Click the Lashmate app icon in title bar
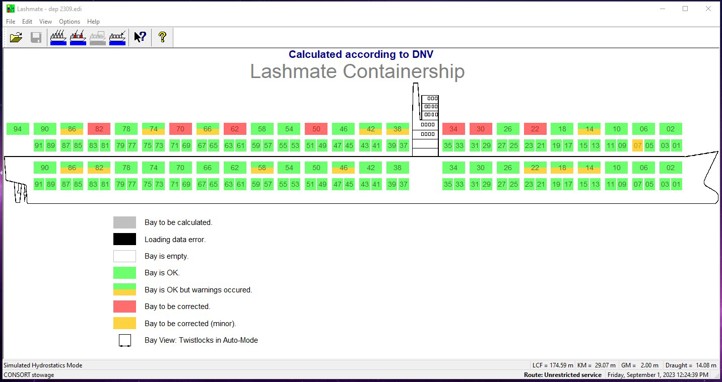The height and width of the screenshot is (382, 722). click(x=10, y=9)
